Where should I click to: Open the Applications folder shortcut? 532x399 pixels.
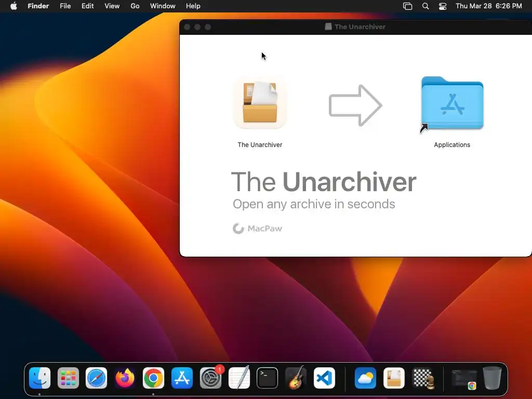point(452,103)
